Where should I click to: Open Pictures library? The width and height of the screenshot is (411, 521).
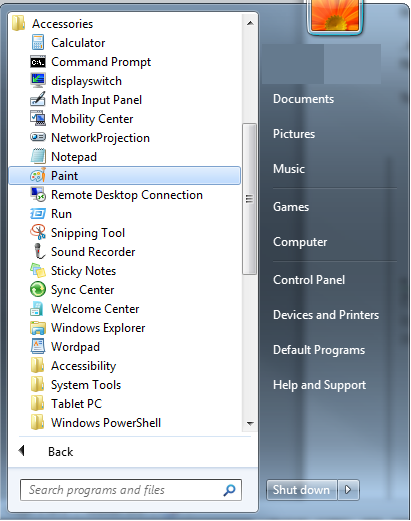294,134
